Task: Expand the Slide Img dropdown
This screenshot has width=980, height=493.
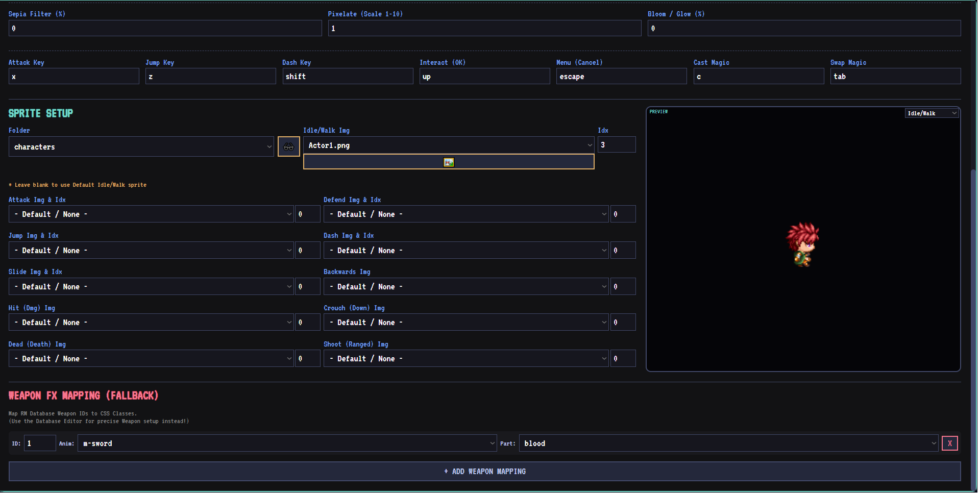Action: click(151, 287)
